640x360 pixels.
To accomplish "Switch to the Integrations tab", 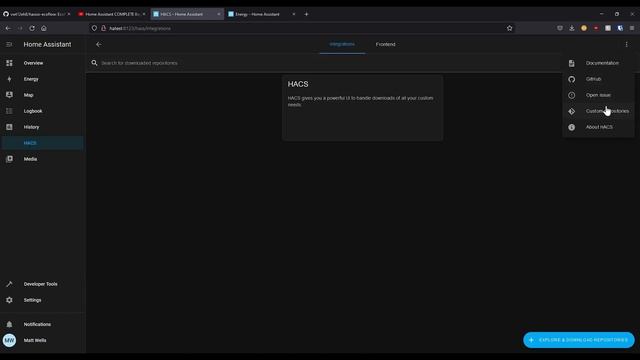I will [342, 44].
